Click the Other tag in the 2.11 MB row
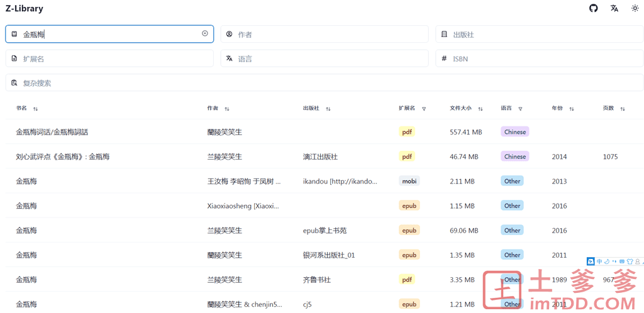This screenshot has width=644, height=313. (x=512, y=181)
